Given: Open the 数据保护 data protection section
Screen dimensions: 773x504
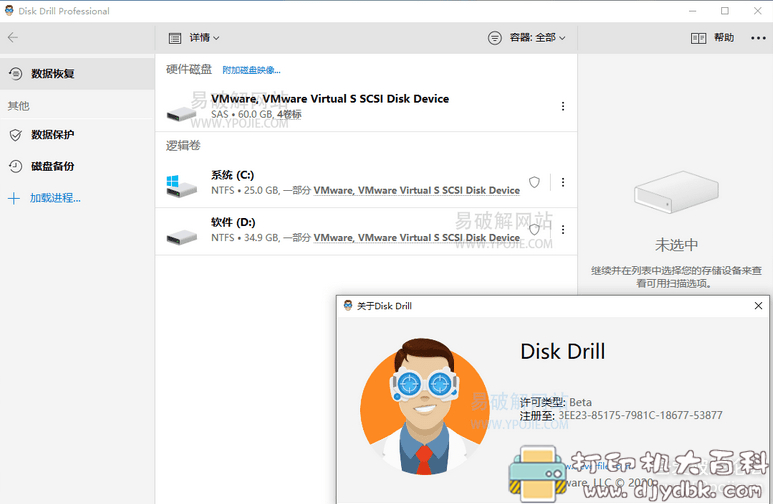Looking at the screenshot, I should pyautogui.click(x=77, y=135).
